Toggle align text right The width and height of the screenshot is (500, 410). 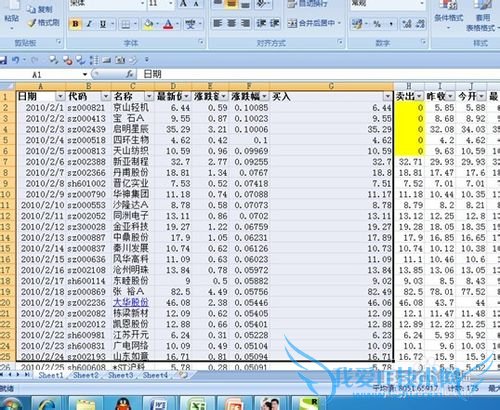245,23
